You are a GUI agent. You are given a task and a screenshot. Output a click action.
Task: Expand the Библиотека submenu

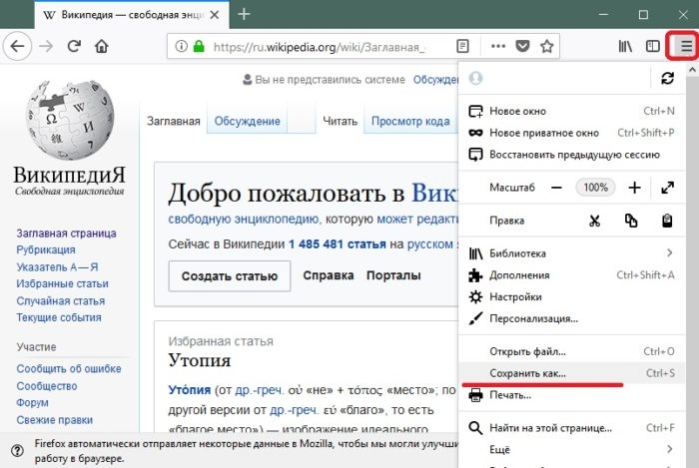(572, 253)
